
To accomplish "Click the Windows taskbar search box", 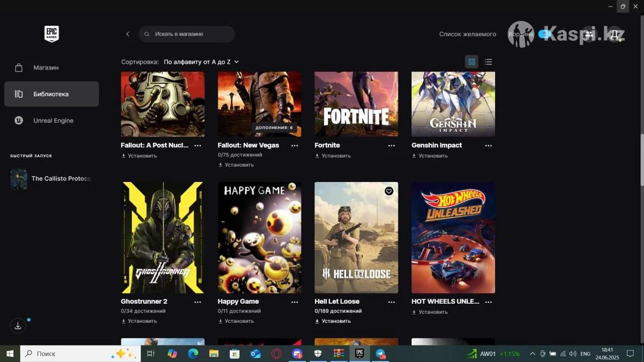I will coord(80,353).
